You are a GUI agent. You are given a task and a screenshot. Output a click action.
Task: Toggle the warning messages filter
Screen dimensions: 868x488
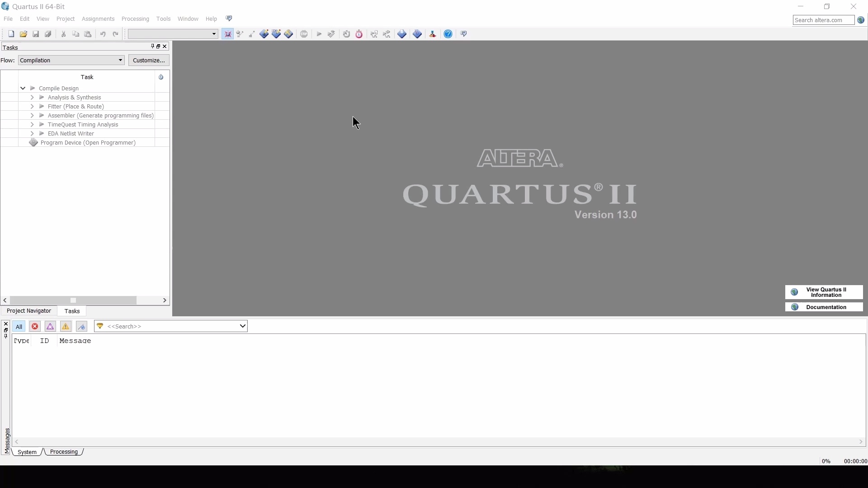tap(66, 327)
